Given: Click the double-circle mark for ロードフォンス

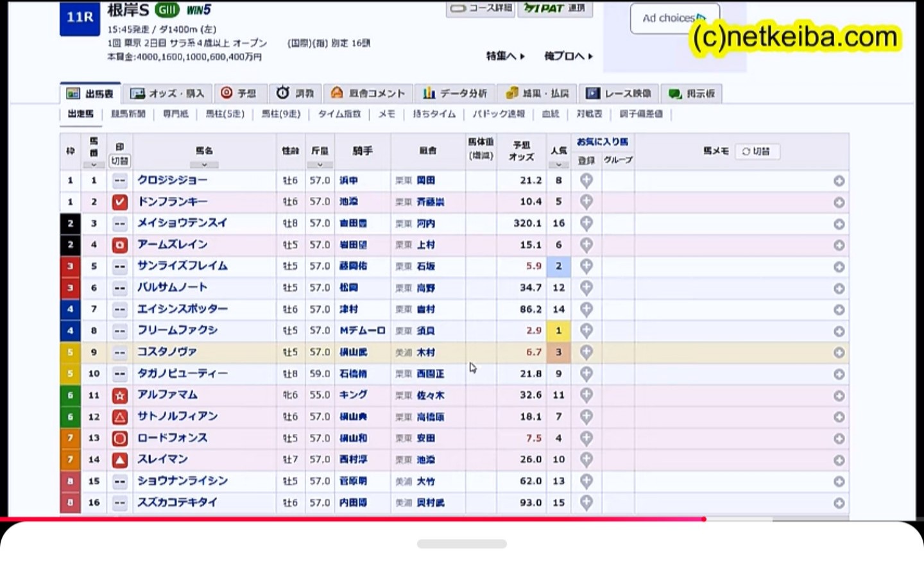Looking at the screenshot, I should tap(119, 438).
